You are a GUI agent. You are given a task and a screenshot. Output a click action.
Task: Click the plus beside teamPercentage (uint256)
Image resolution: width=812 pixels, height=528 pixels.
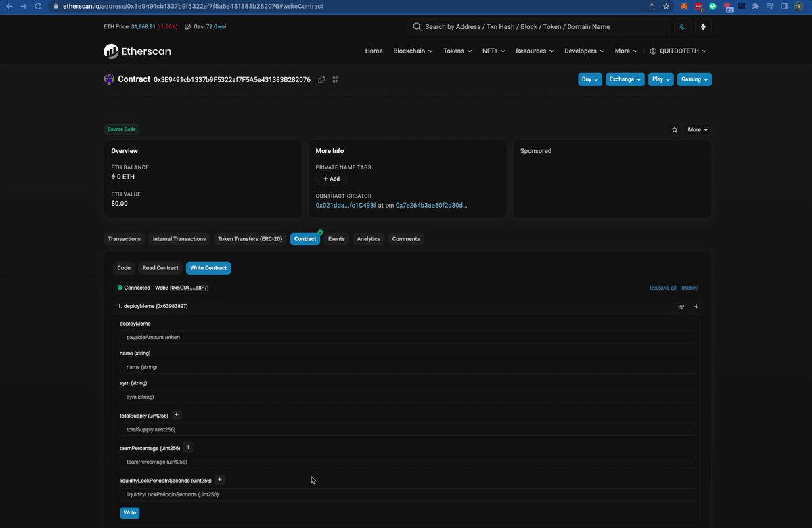(x=188, y=447)
